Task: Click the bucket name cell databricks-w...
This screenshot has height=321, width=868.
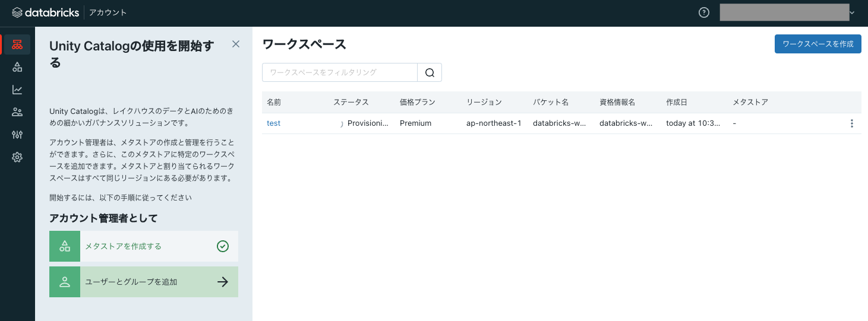Action: click(560, 123)
